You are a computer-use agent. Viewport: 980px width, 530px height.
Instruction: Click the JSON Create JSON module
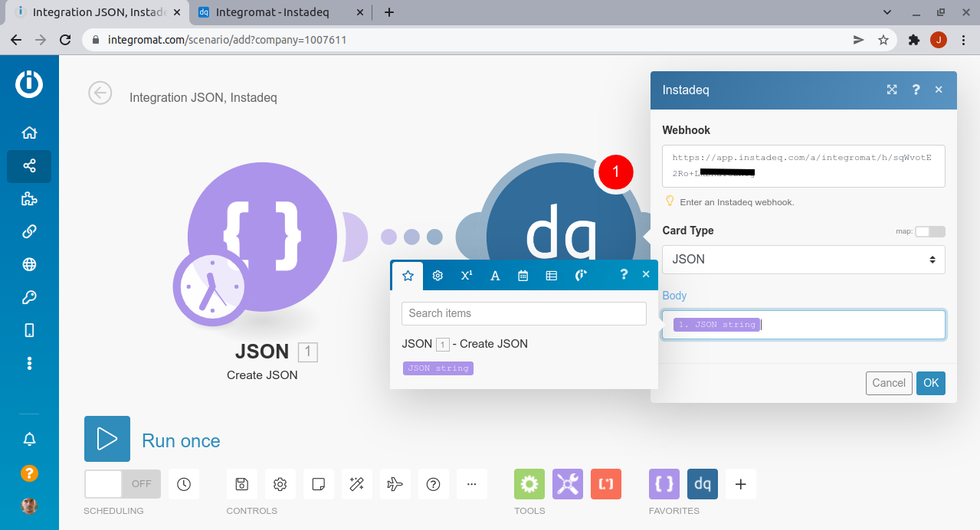(262, 237)
